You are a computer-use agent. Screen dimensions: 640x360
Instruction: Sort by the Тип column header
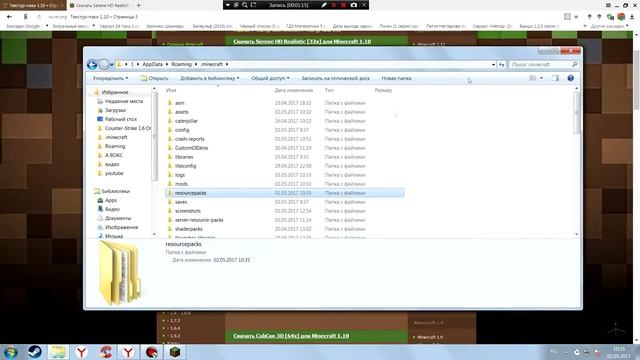pyautogui.click(x=329, y=90)
